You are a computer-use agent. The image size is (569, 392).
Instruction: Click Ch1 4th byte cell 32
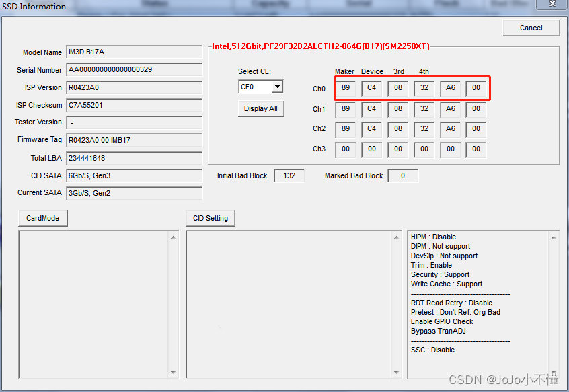pos(424,109)
